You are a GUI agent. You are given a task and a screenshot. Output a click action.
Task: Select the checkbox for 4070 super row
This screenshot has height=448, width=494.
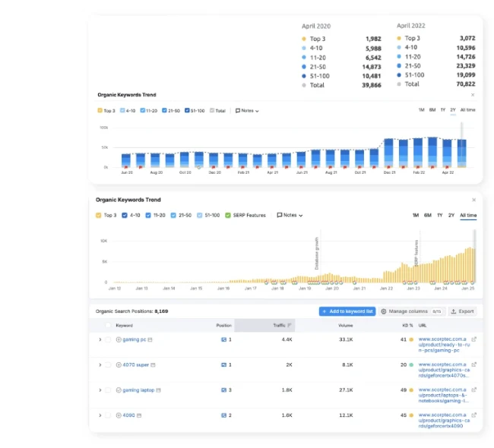109,364
